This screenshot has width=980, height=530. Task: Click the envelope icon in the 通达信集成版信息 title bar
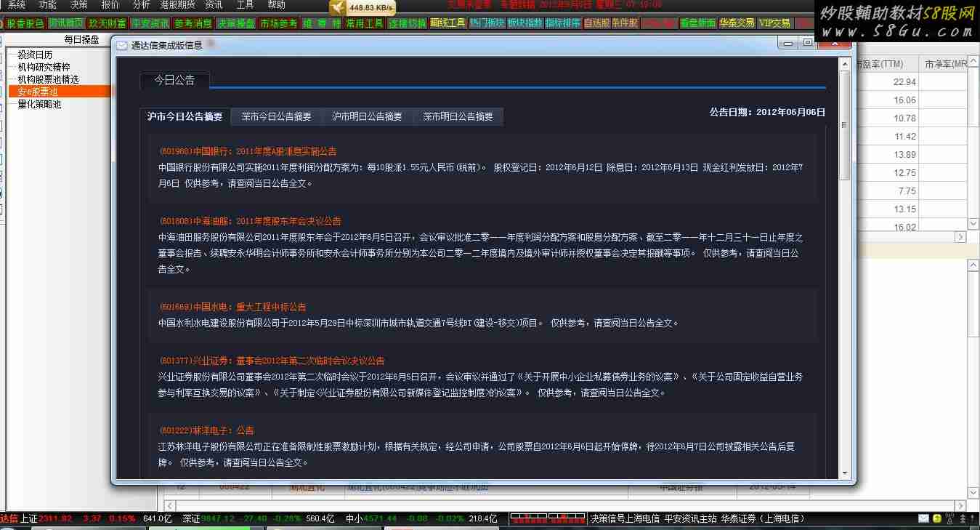coord(121,45)
